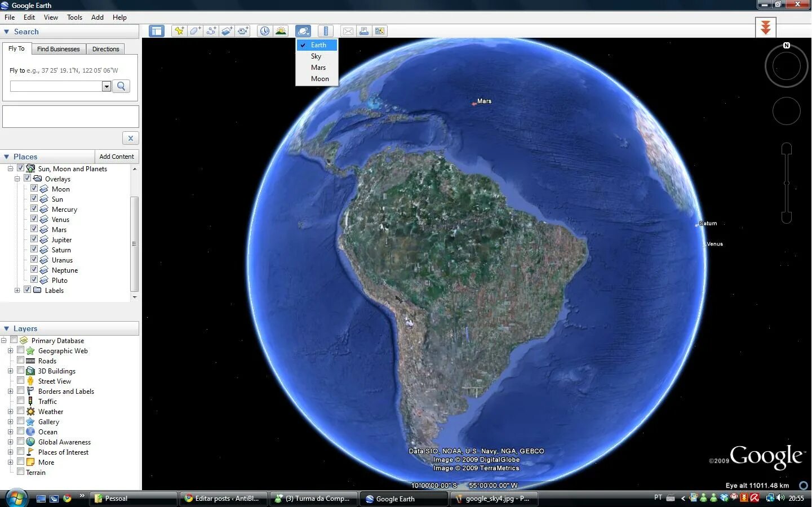
Task: Open the Add menu
Action: coord(97,17)
